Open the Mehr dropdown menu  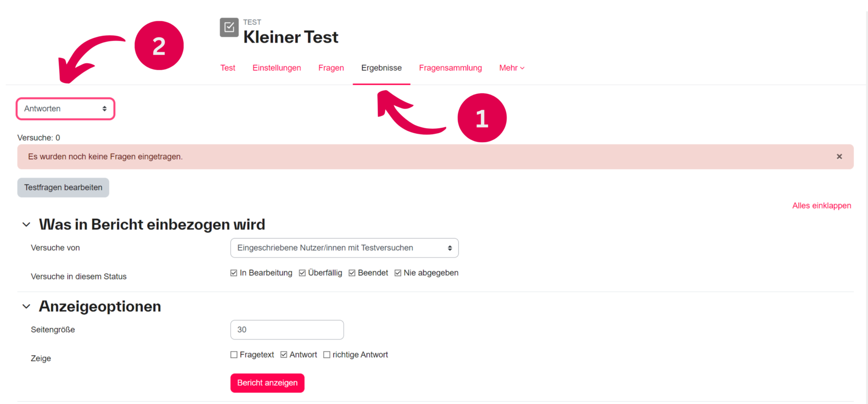click(511, 68)
